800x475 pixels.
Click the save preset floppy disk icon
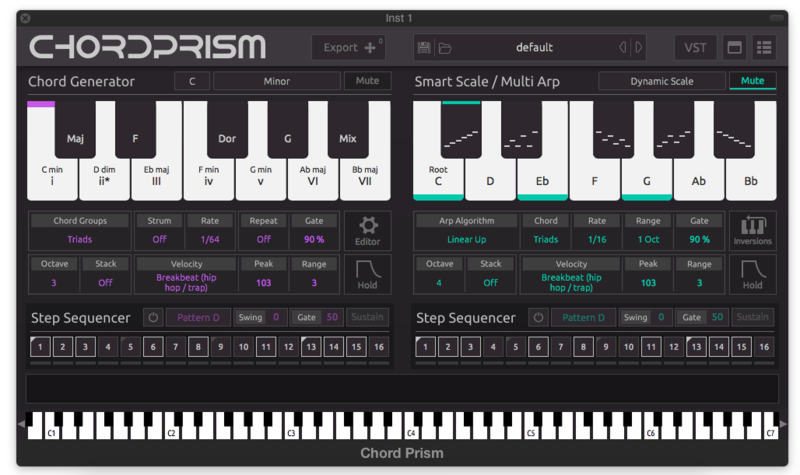[x=424, y=48]
